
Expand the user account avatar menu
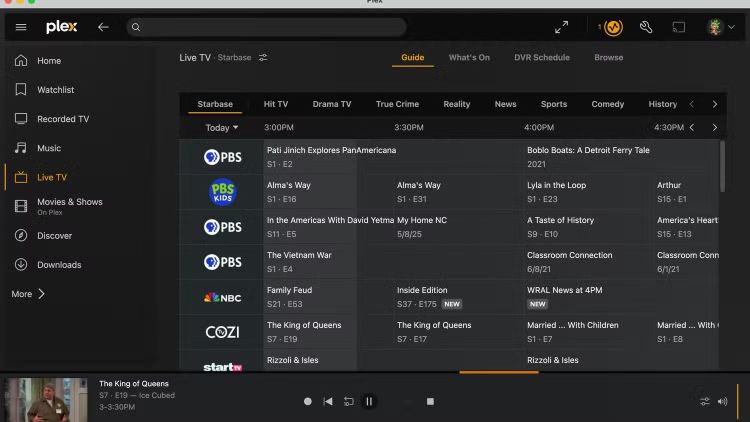pyautogui.click(x=718, y=27)
